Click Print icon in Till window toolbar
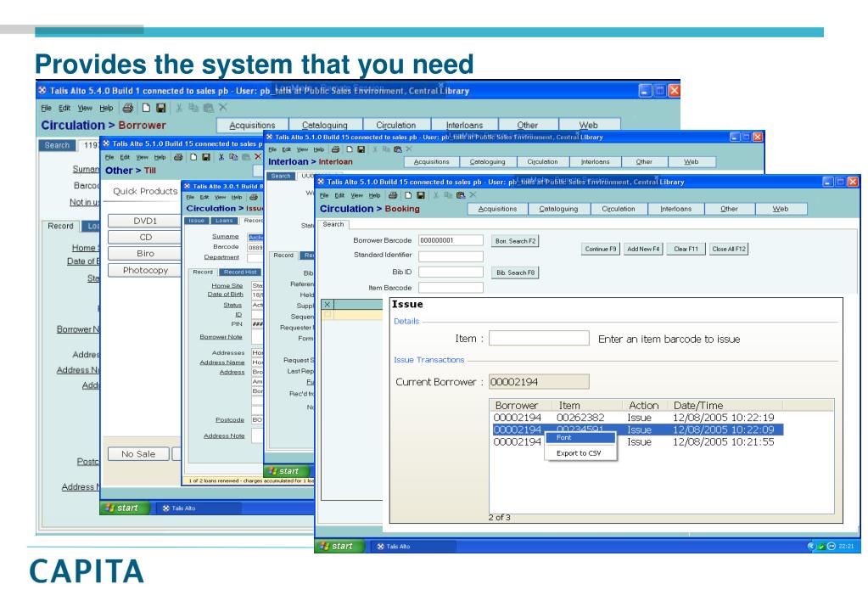Viewport: 868px width, 601px height. pos(178,157)
